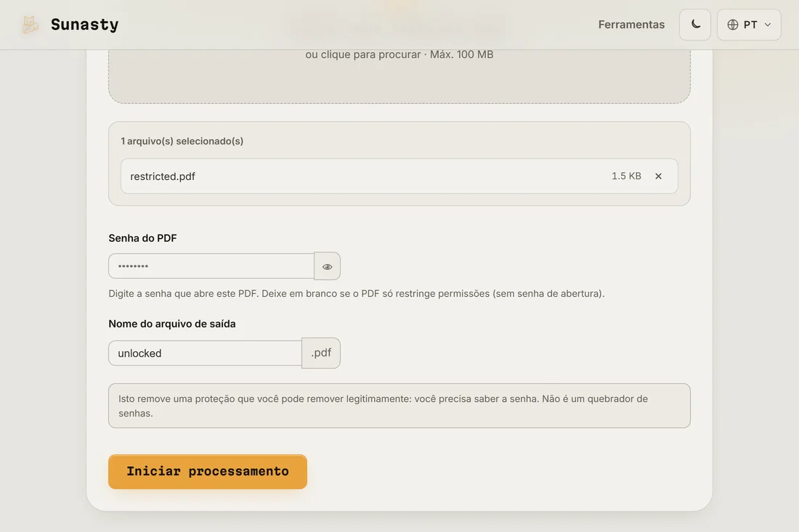Click the 'Nome do arquivo de saída' label
The image size is (799, 532).
172,324
